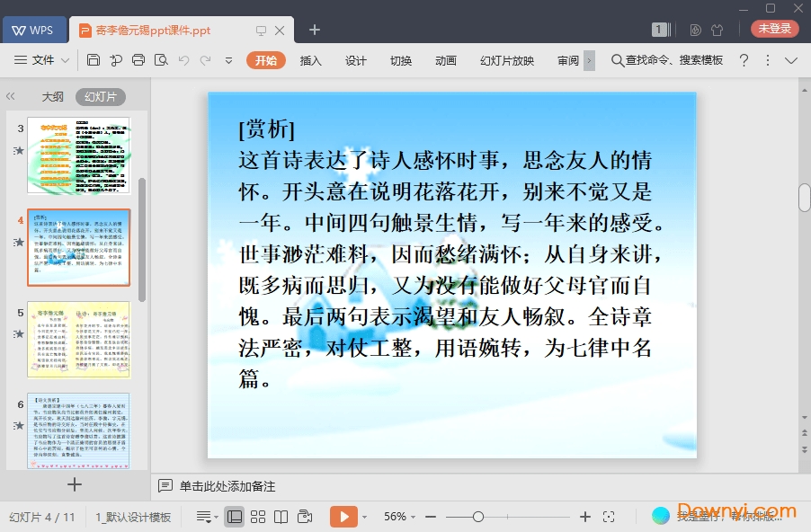Expand the 文件 menu dropdown arrow
This screenshot has width=811, height=532.
coord(66,60)
